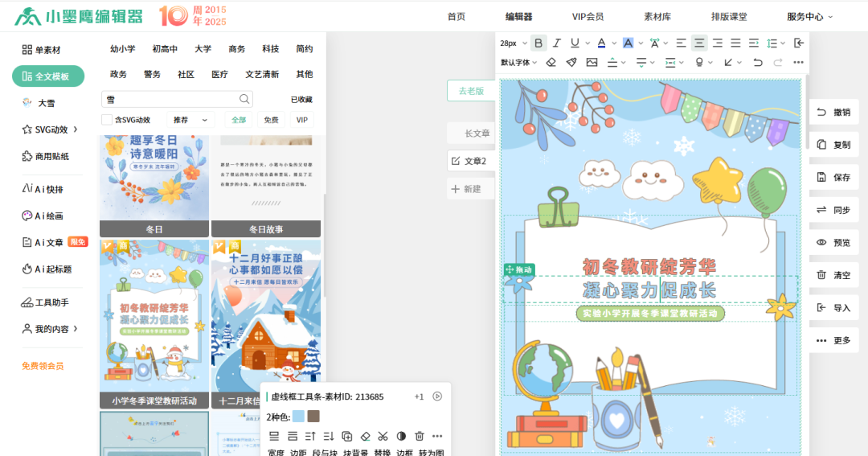This screenshot has width=868, height=456.
Task: Filter templates by 全部
Action: tap(239, 120)
